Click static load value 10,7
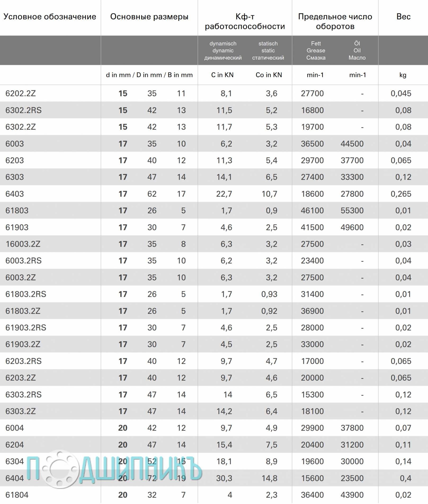The width and height of the screenshot is (428, 504). [270, 194]
